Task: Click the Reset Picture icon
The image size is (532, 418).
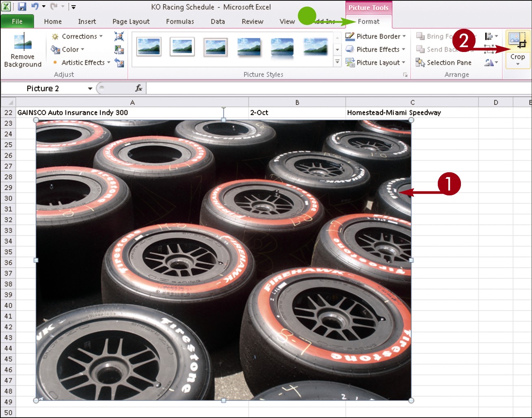Action: 119,62
